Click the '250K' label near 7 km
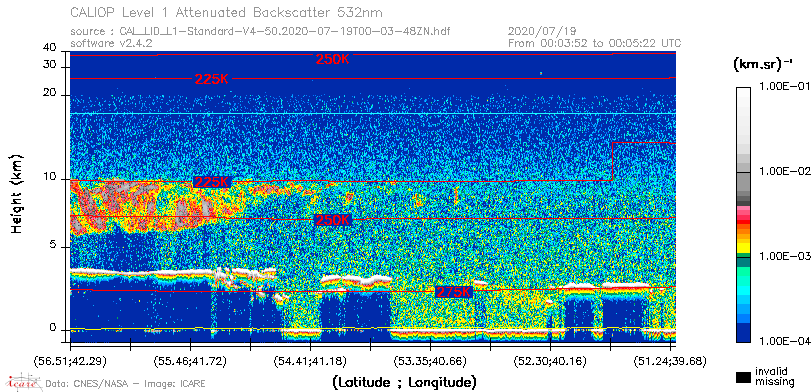Viewport: 811px width, 392px height. click(333, 220)
